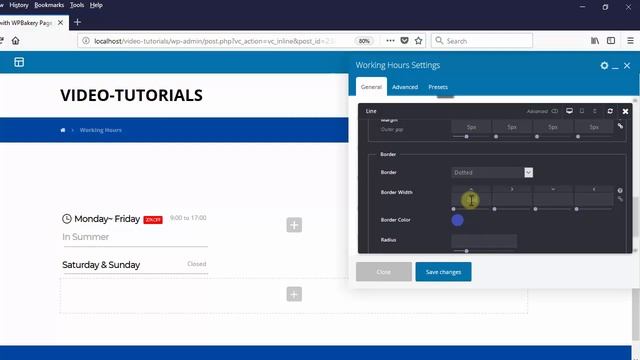Open the Border Width help icon
The width and height of the screenshot is (640, 360).
(x=620, y=191)
